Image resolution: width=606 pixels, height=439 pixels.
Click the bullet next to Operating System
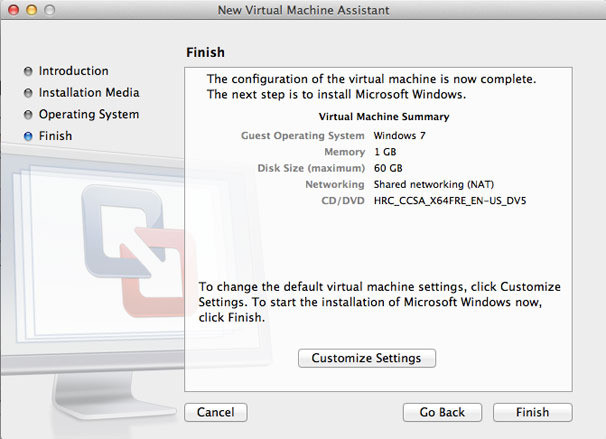[27, 115]
